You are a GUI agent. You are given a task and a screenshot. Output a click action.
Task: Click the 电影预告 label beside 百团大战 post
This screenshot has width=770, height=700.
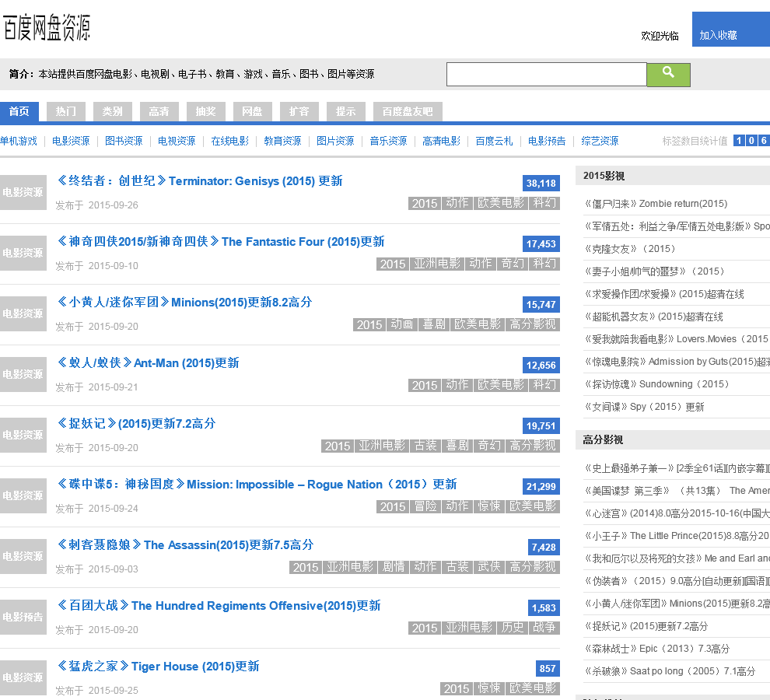tap(23, 617)
